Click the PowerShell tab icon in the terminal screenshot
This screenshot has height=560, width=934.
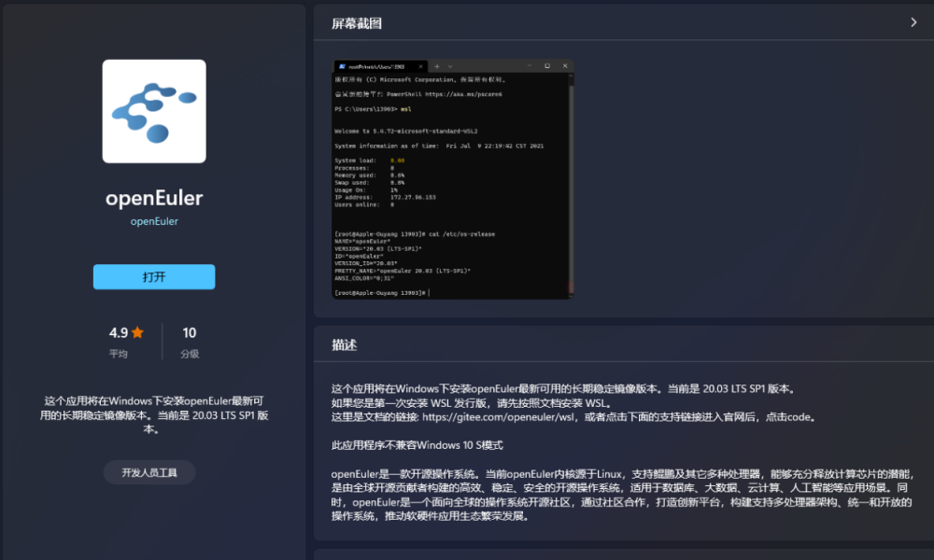pos(344,67)
